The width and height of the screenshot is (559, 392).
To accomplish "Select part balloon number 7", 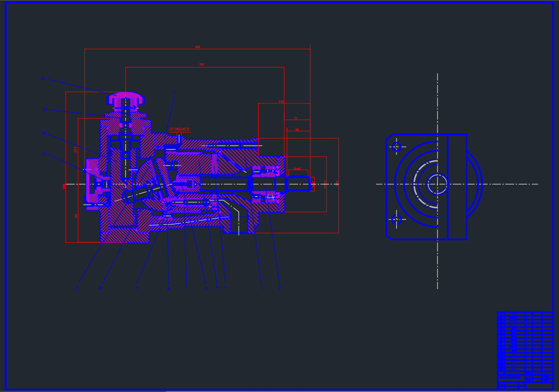I will tap(185, 288).
